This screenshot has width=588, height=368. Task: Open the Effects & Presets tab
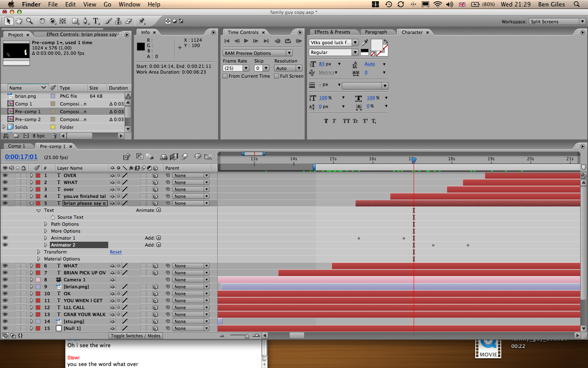[x=332, y=32]
